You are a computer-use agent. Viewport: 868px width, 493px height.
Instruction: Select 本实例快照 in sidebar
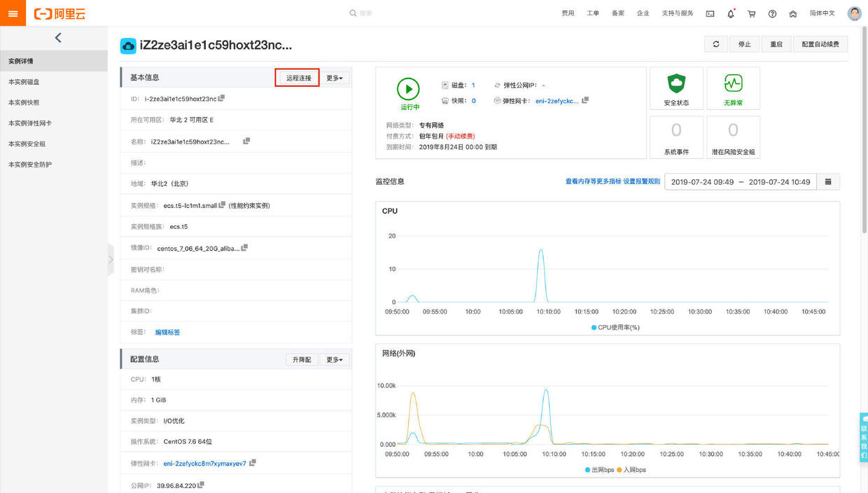point(54,102)
